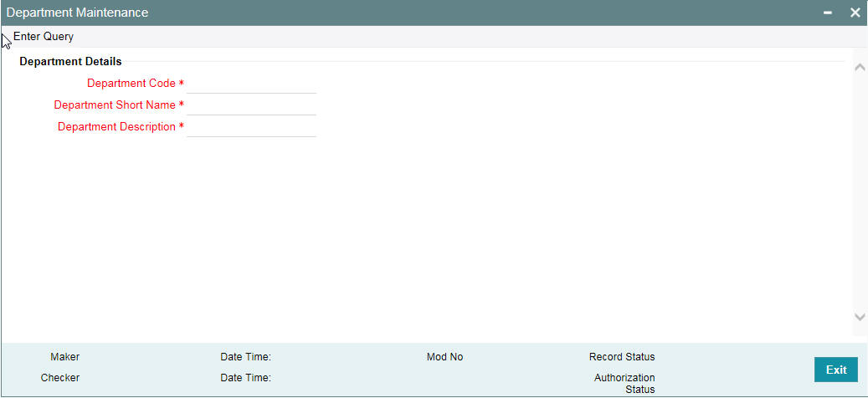Click the Checker label in footer
The width and height of the screenshot is (868, 398).
click(59, 378)
